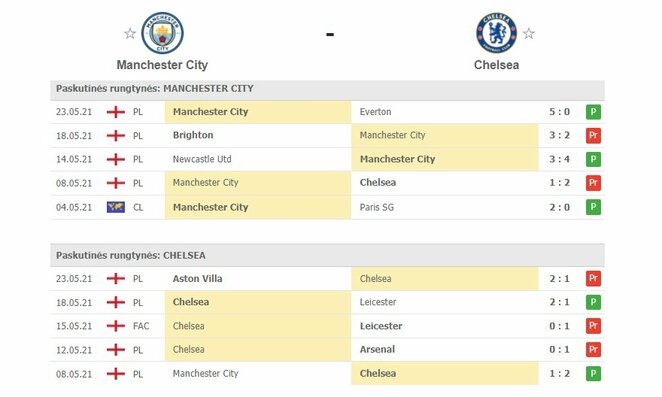Click Aston Villa team name
The height and width of the screenshot is (397, 662).
(197, 279)
